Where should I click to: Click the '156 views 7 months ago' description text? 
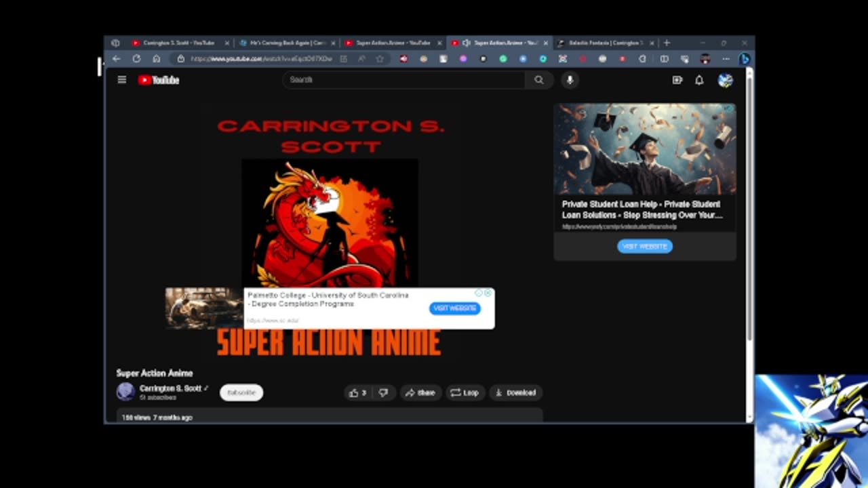tap(157, 418)
